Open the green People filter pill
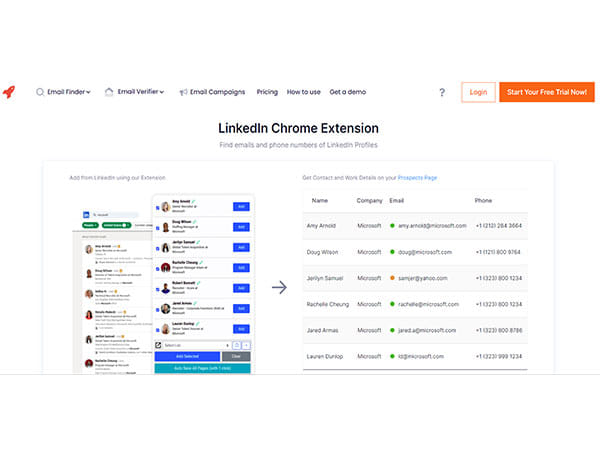 pos(90,225)
